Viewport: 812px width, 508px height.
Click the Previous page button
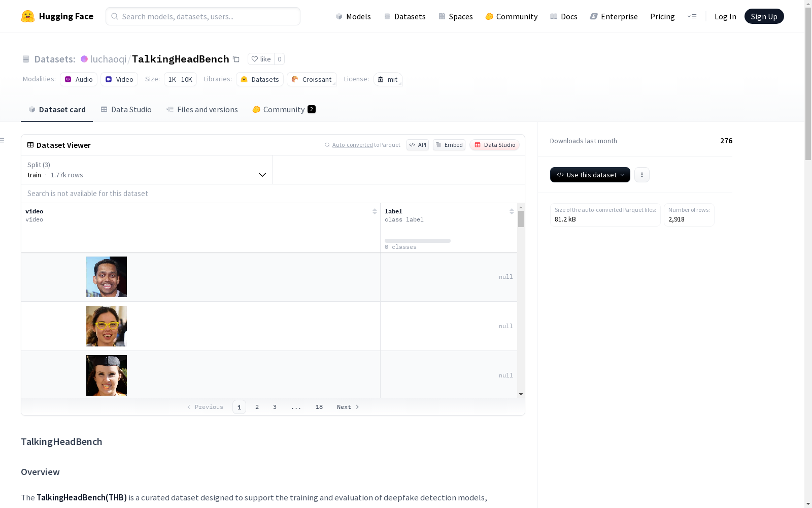[x=205, y=407]
